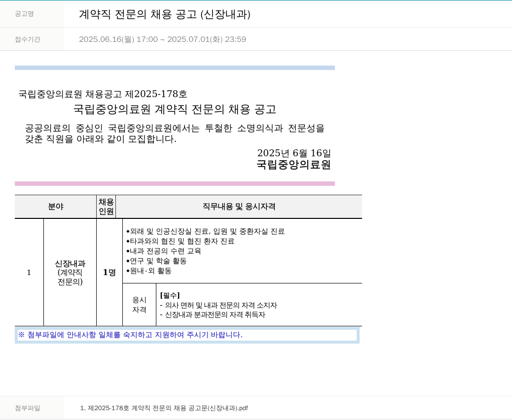The height and width of the screenshot is (420, 512).
Task: Click 외래 및 인공신장실 진료 line
Action: (x=205, y=231)
